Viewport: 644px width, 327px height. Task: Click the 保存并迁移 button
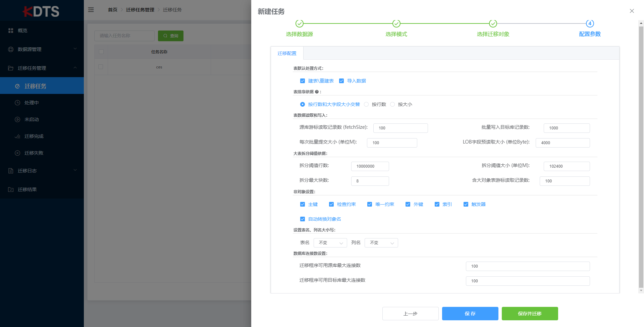(529, 313)
